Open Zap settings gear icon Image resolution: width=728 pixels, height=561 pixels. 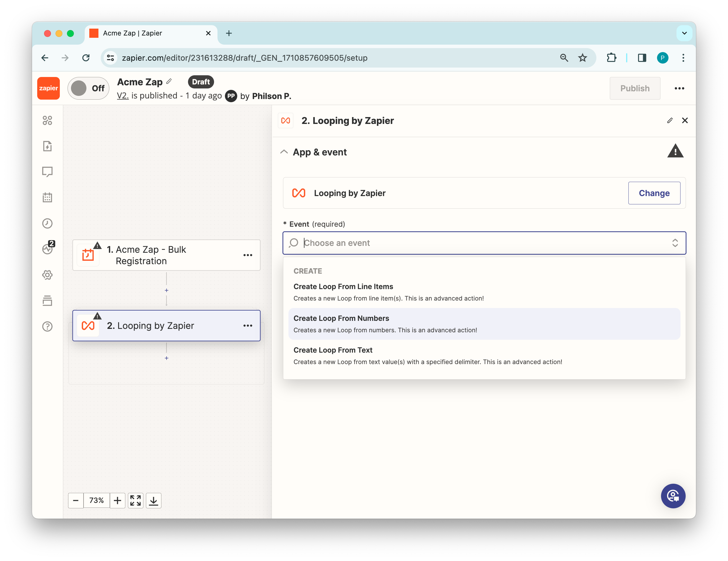(47, 275)
